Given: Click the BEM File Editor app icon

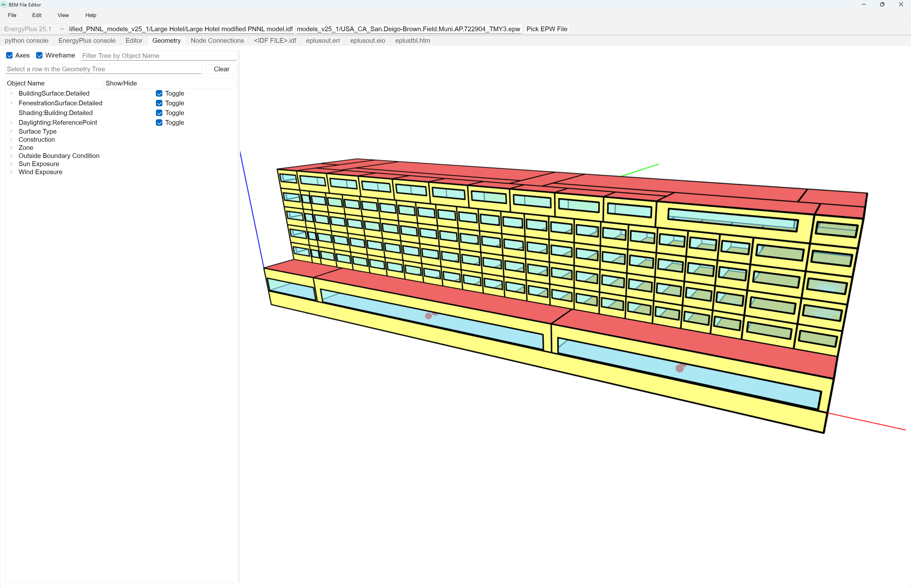Looking at the screenshot, I should 4,5.
